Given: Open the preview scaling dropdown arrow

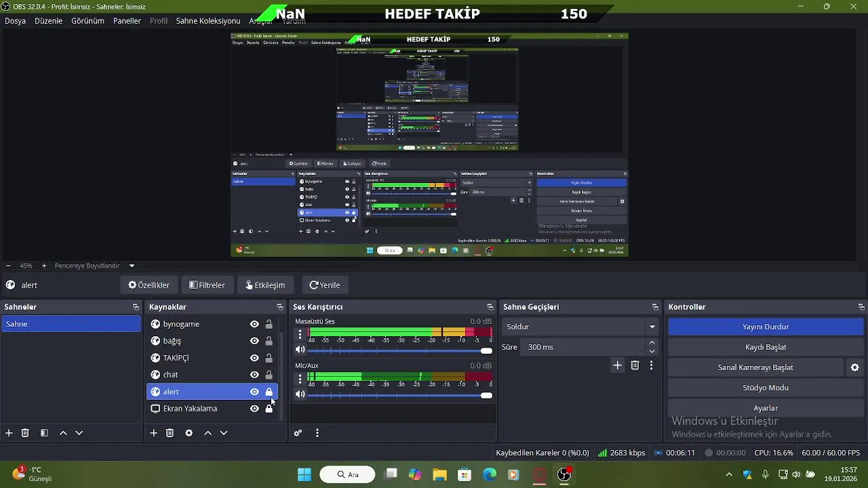Looking at the screenshot, I should (x=132, y=266).
